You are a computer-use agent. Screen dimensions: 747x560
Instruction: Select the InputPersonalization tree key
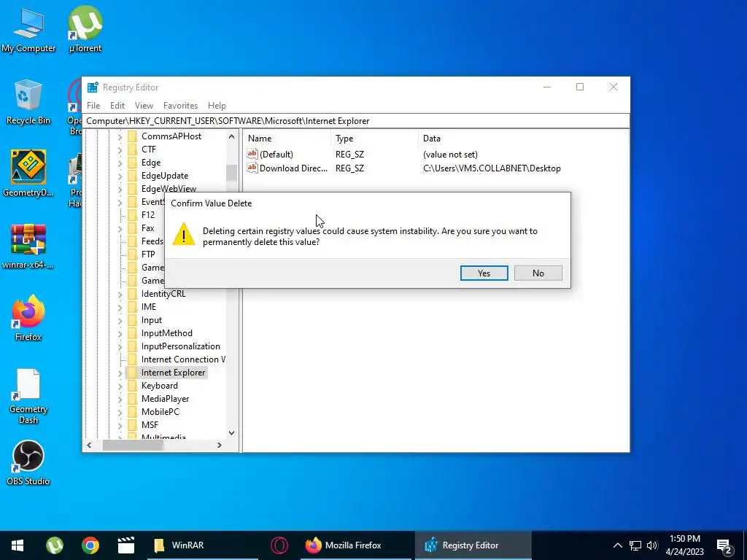click(x=181, y=346)
